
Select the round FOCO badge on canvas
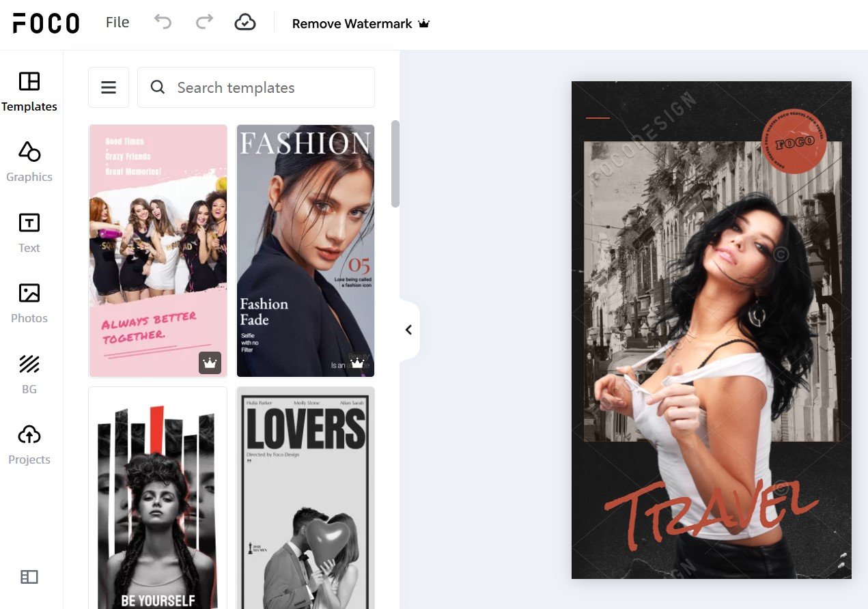tap(794, 141)
